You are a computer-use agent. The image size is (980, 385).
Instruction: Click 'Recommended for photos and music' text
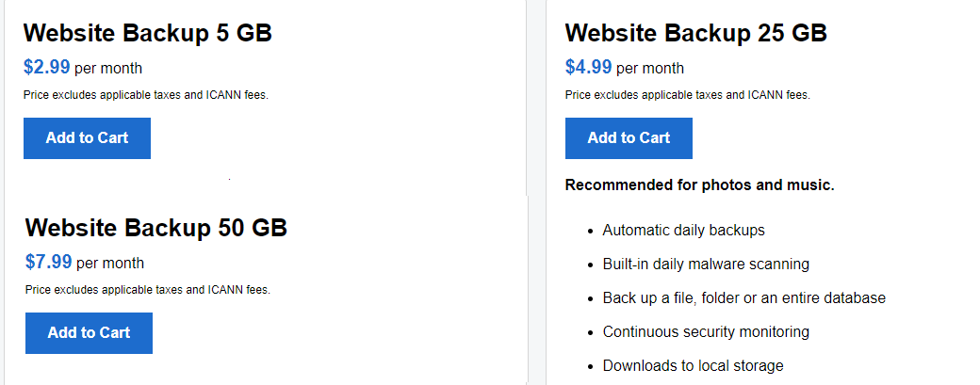700,185
